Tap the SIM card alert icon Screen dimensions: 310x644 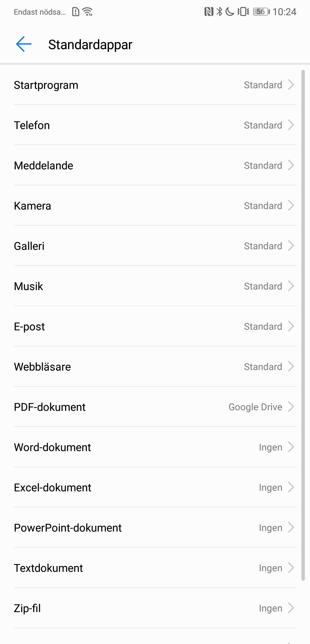point(75,12)
